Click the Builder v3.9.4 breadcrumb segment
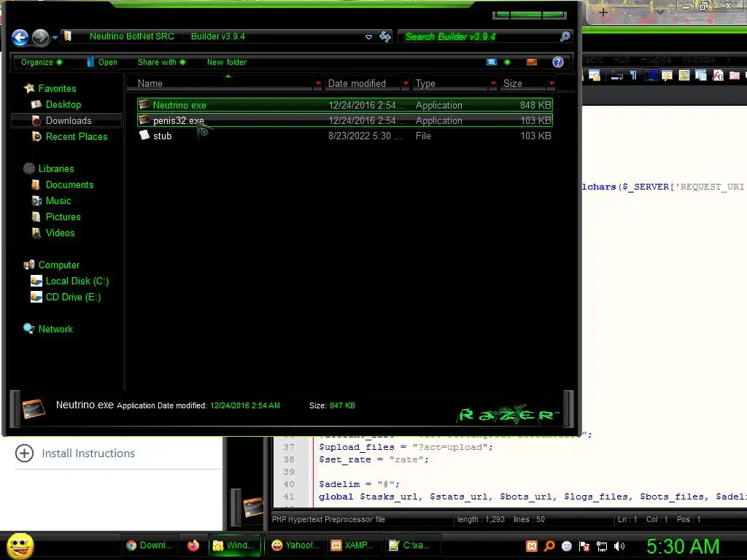747x560 pixels. coord(217,36)
